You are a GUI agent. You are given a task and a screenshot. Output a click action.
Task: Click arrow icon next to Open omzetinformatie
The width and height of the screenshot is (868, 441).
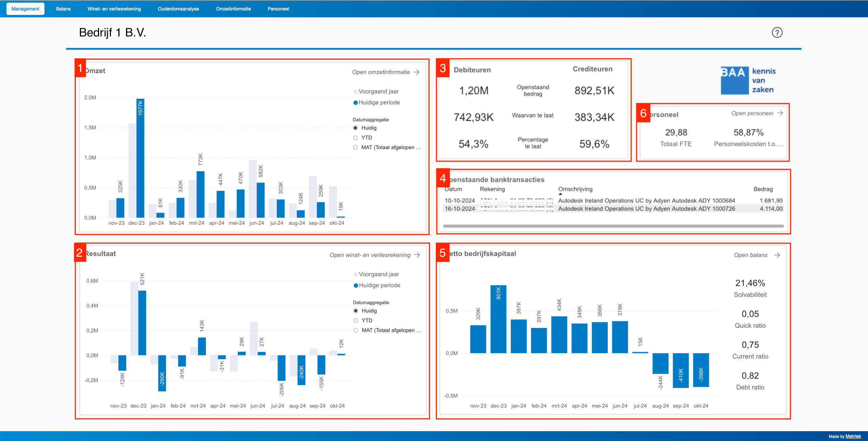[417, 72]
